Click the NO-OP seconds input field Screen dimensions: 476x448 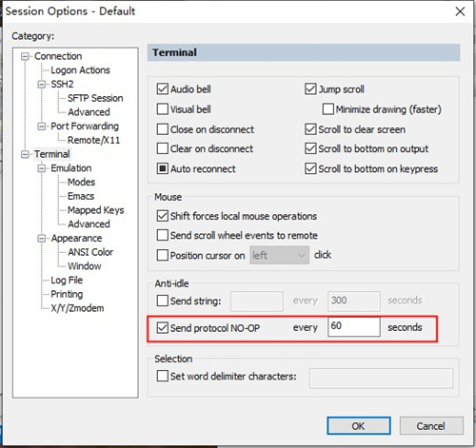pyautogui.click(x=354, y=326)
